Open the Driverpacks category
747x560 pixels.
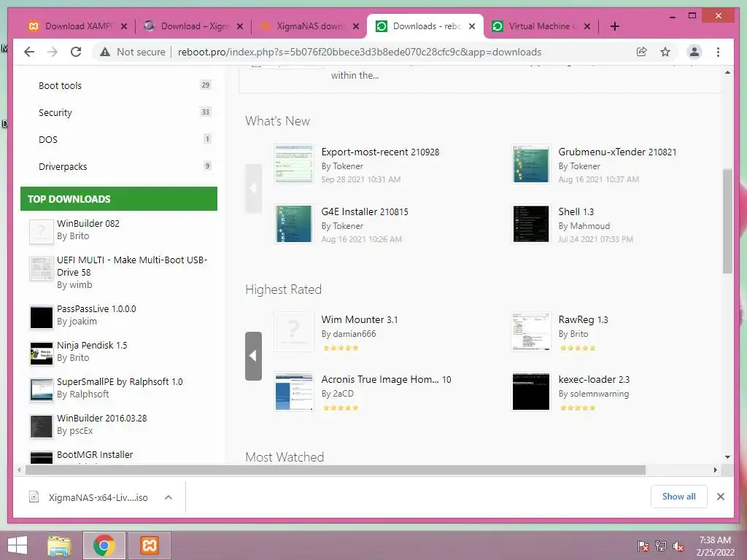tap(63, 167)
